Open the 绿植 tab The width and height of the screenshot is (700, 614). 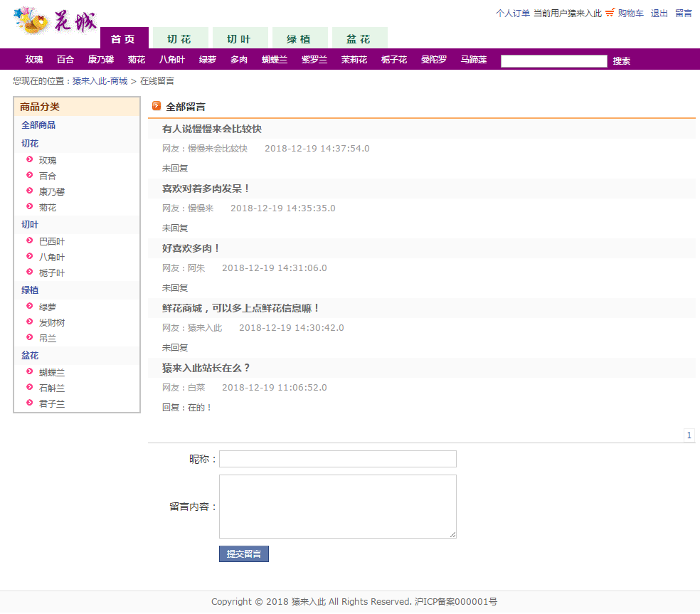click(300, 38)
